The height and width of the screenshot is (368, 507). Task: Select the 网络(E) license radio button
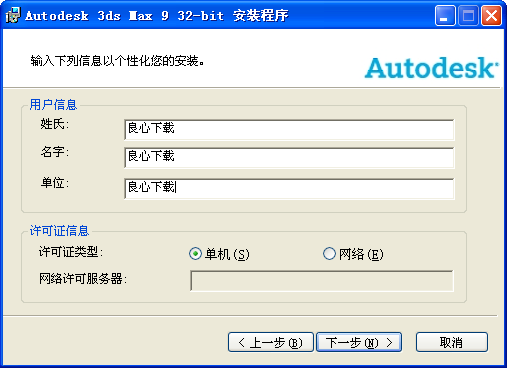click(x=329, y=254)
